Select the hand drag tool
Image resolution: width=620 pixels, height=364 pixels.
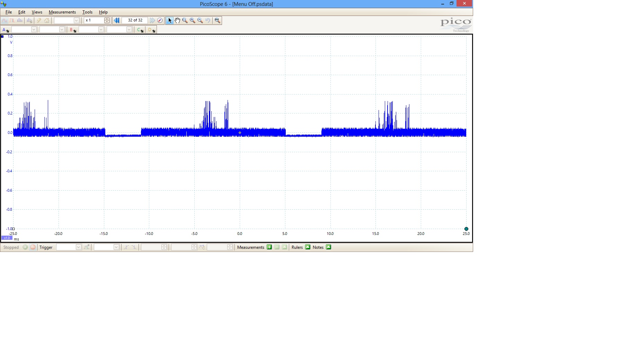(x=177, y=20)
